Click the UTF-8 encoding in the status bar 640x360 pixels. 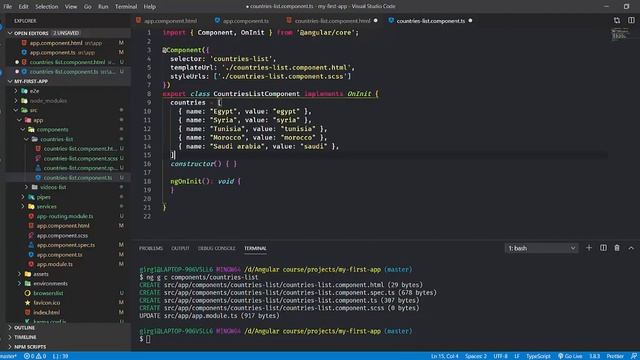tap(500, 356)
